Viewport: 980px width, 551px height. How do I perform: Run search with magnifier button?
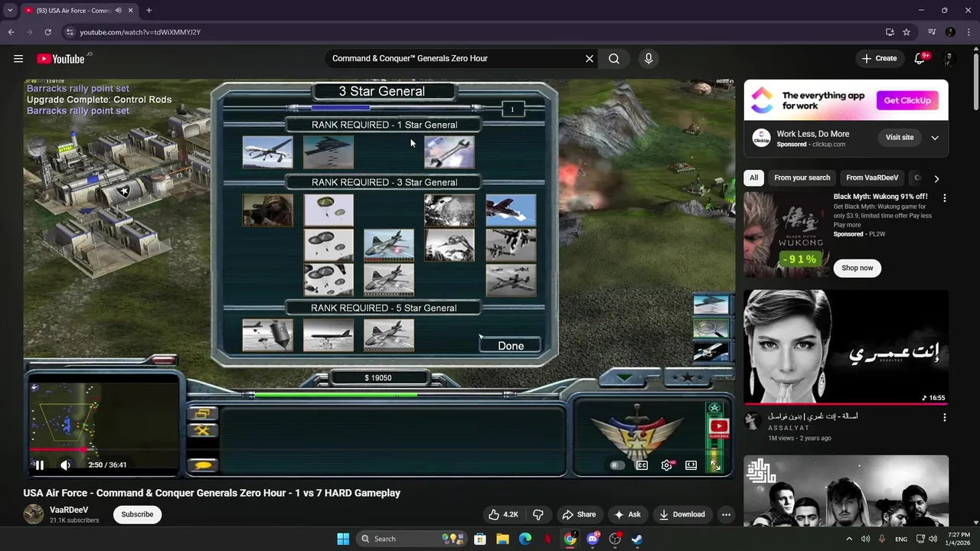tap(614, 58)
